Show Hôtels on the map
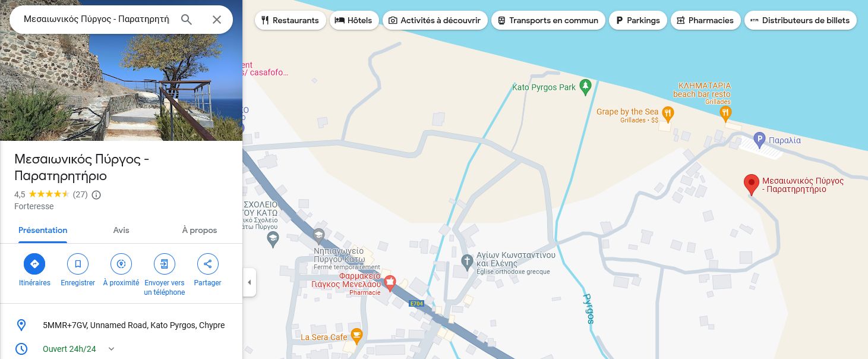The width and height of the screenshot is (868, 359). (354, 20)
